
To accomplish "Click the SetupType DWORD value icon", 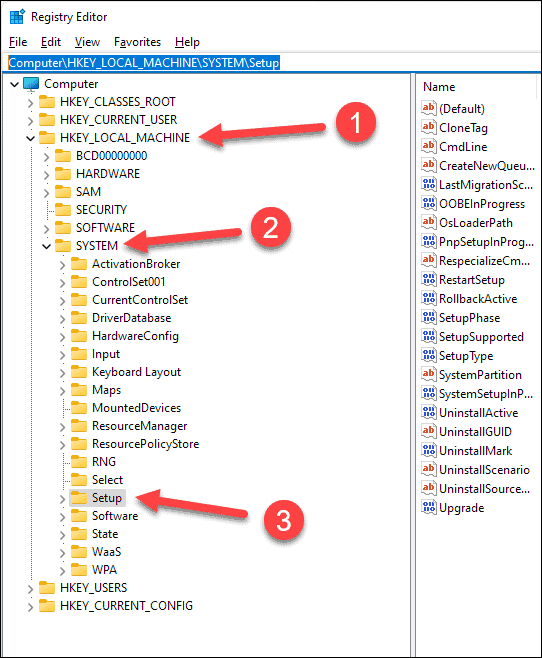I will coord(428,355).
